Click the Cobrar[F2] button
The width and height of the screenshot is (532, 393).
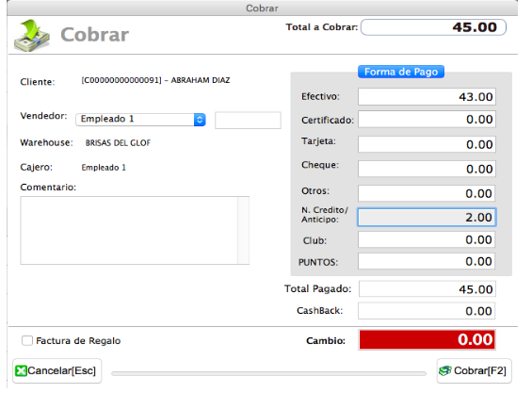point(474,371)
